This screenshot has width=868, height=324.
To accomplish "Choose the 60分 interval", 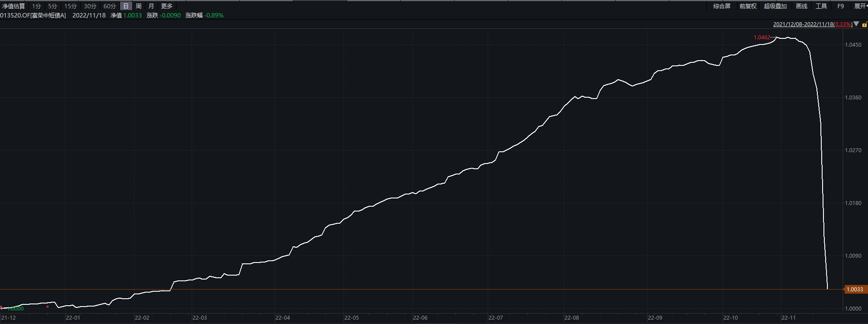I will [110, 6].
